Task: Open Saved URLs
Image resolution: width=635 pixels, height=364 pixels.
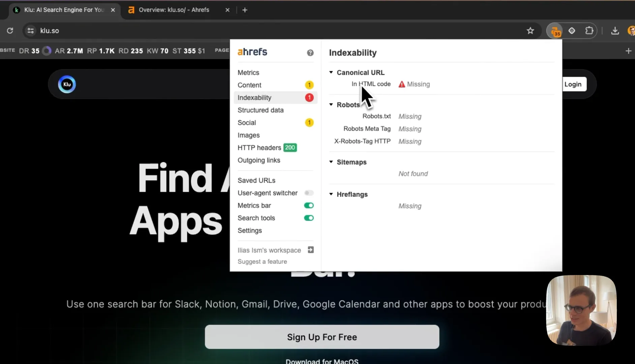Action: [256, 180]
